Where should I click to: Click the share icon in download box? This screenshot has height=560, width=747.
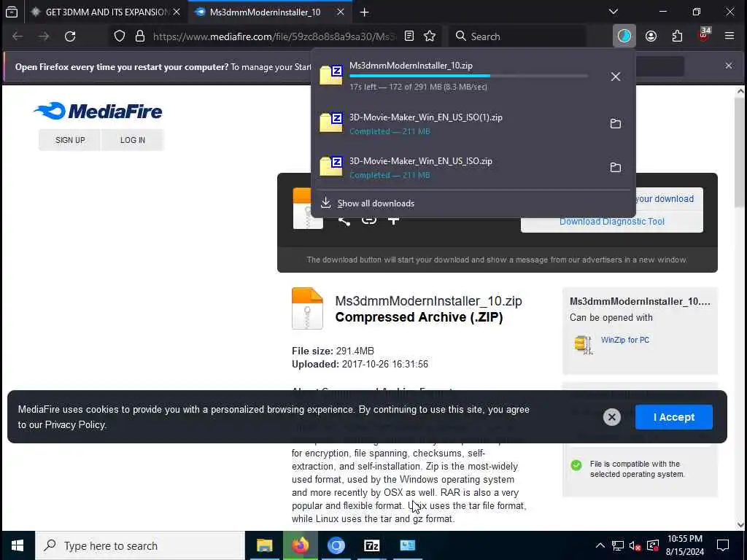tap(344, 220)
